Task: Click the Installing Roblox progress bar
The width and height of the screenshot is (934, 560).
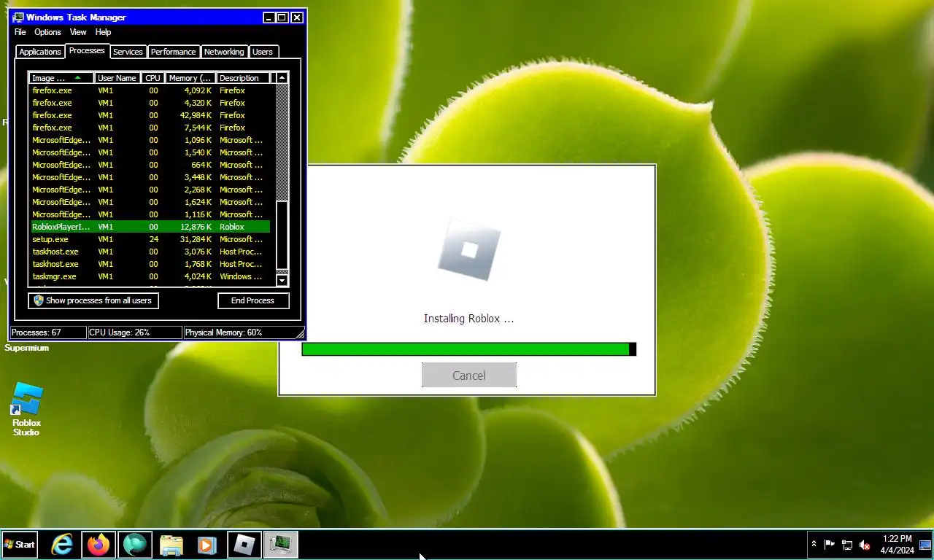Action: coord(468,349)
